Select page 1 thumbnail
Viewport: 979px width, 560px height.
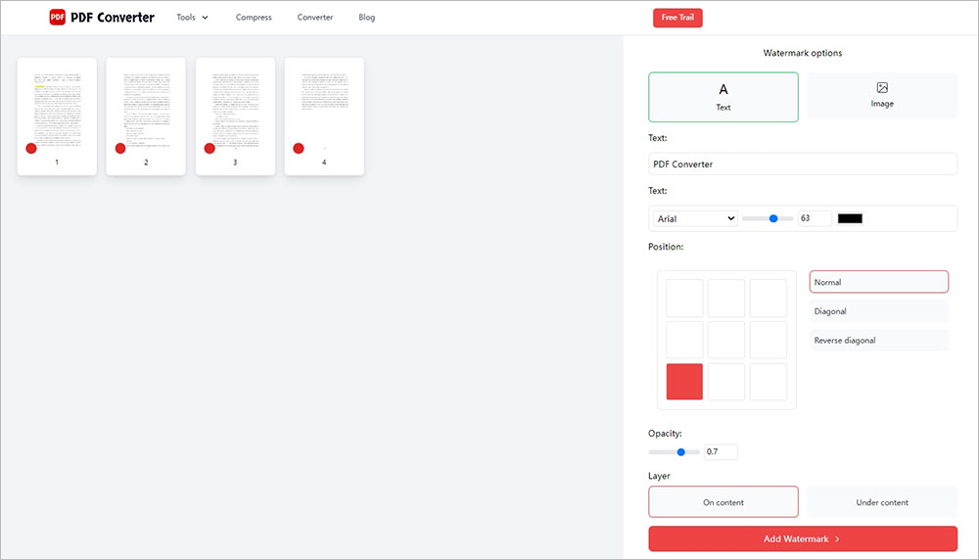(x=57, y=117)
